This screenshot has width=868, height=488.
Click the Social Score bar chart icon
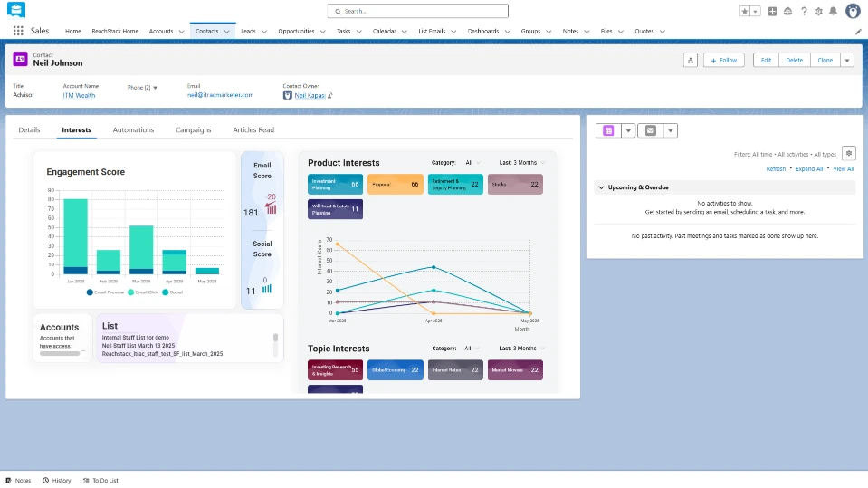[x=267, y=289]
